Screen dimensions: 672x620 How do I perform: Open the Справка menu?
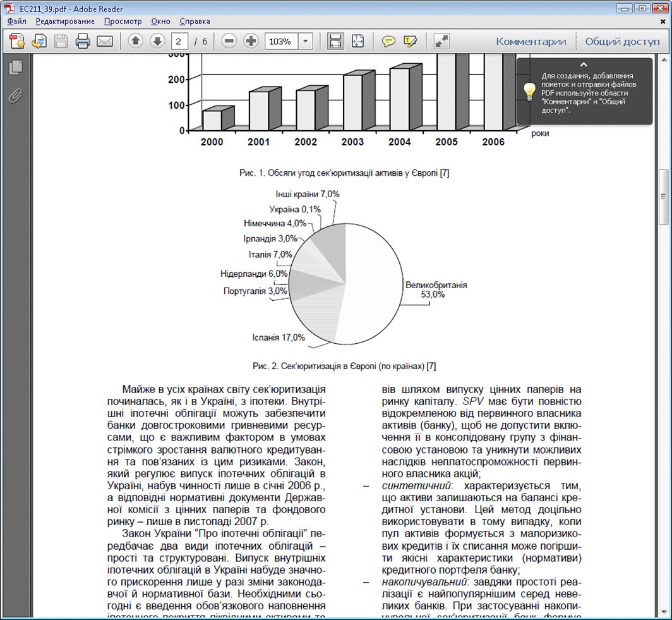(x=195, y=21)
